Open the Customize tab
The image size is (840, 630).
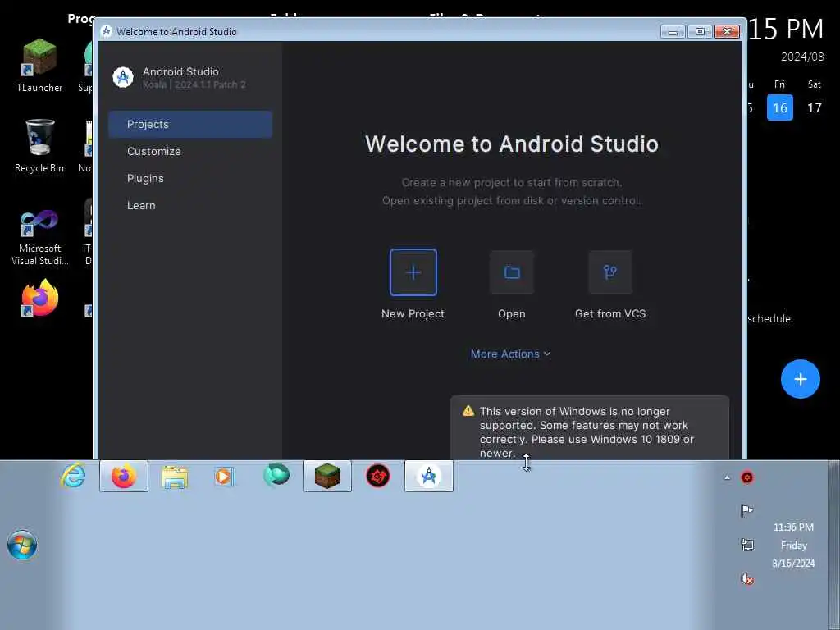coord(190,151)
